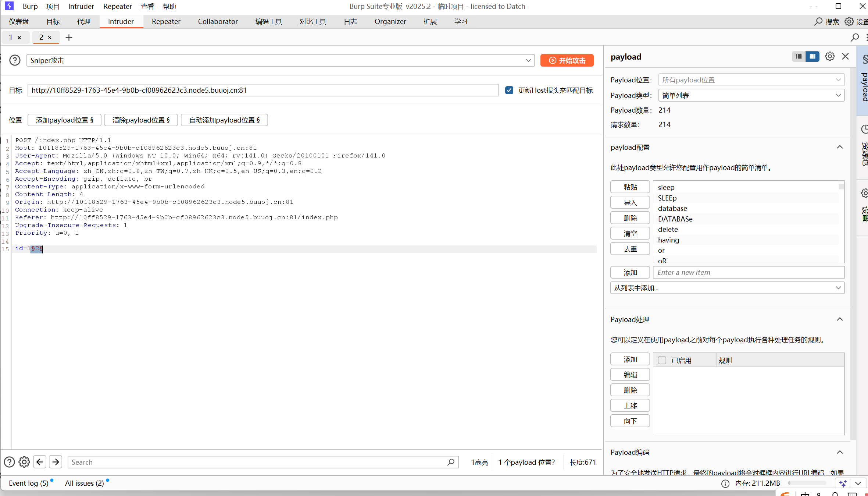
Task: Dock payload panel to right layout
Action: [812, 57]
